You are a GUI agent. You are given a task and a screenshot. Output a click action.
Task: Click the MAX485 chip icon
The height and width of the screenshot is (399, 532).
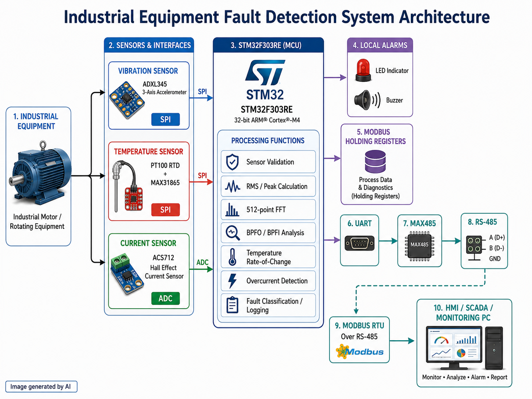tap(419, 245)
